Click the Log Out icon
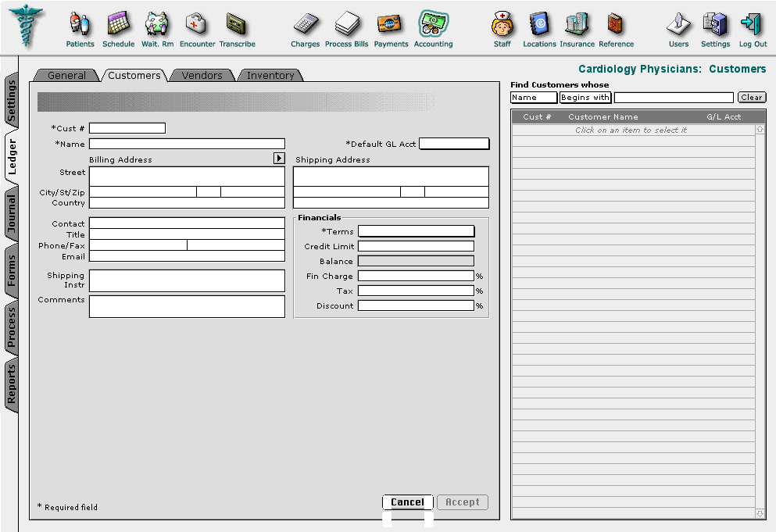Image resolution: width=776 pixels, height=532 pixels. [x=753, y=30]
